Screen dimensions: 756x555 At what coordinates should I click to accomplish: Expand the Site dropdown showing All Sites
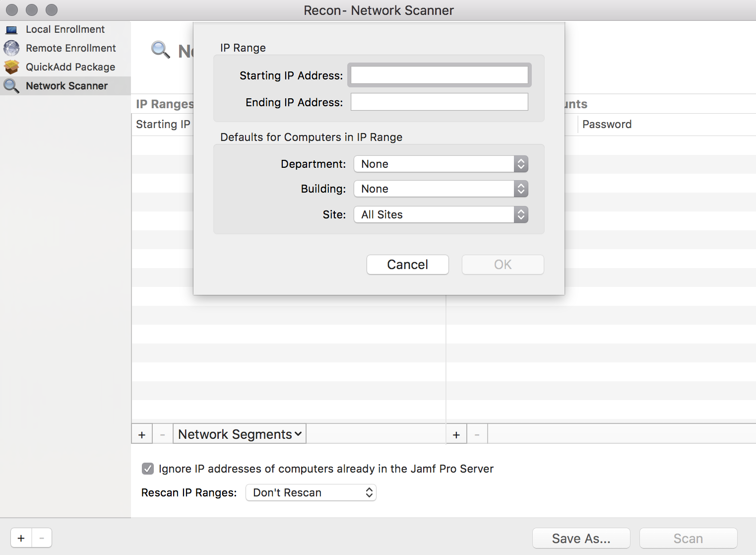click(x=441, y=215)
